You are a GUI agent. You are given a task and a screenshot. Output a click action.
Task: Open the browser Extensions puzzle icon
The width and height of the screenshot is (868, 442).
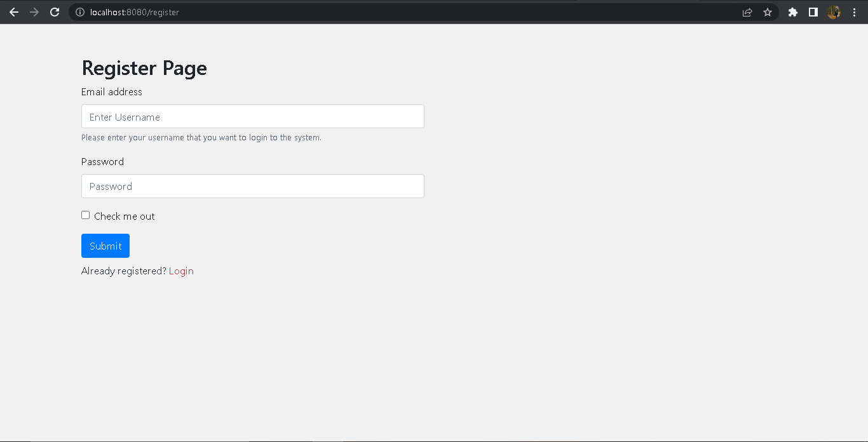tap(792, 11)
